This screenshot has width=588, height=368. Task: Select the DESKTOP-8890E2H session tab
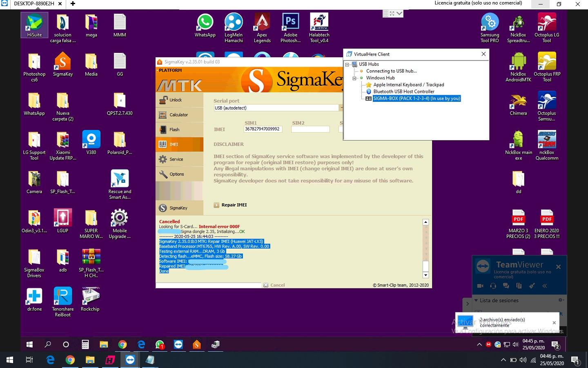click(x=33, y=4)
